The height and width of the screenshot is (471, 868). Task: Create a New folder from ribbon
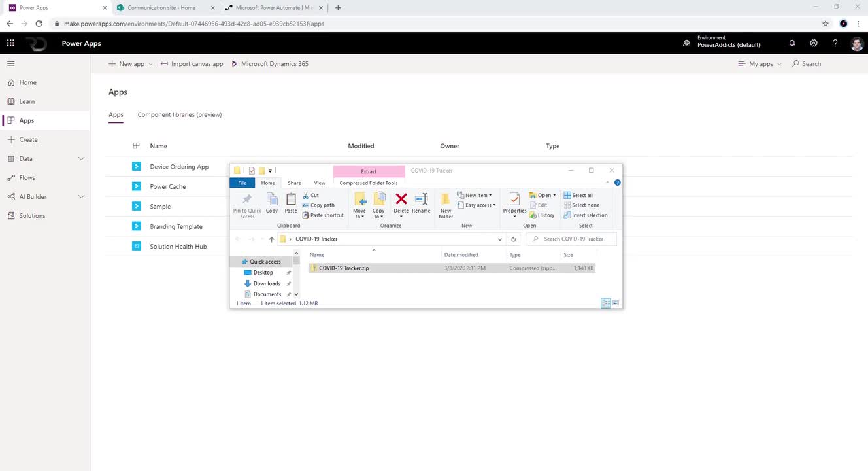tap(446, 205)
